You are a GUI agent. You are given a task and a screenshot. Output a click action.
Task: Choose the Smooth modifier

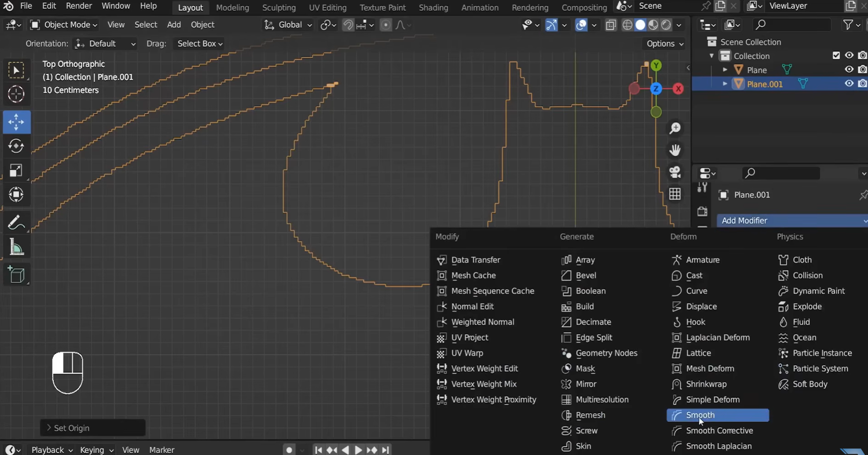718,415
